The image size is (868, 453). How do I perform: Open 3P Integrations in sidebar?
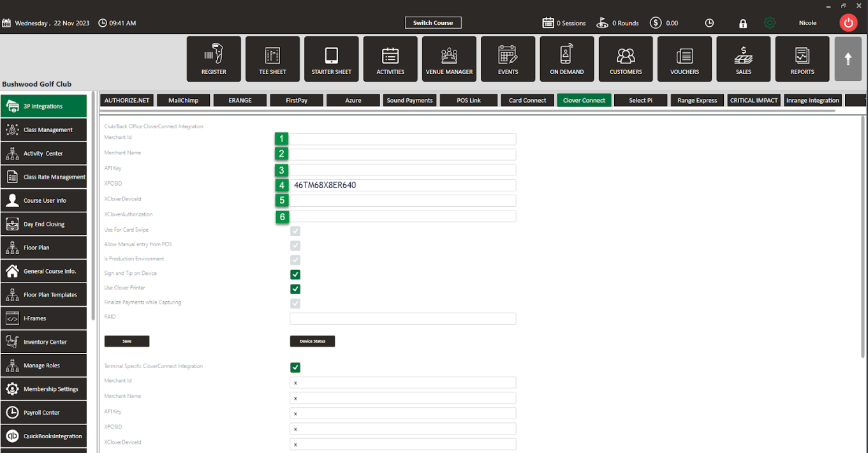tap(43, 107)
